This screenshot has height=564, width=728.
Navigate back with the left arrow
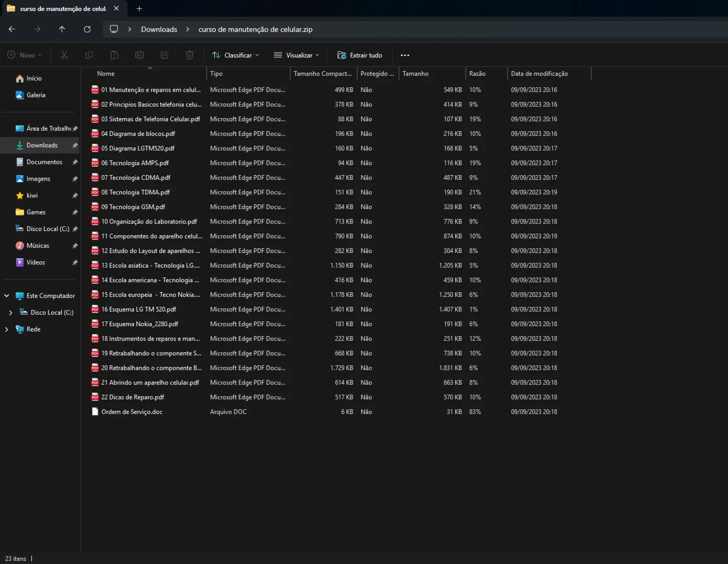tap(12, 29)
